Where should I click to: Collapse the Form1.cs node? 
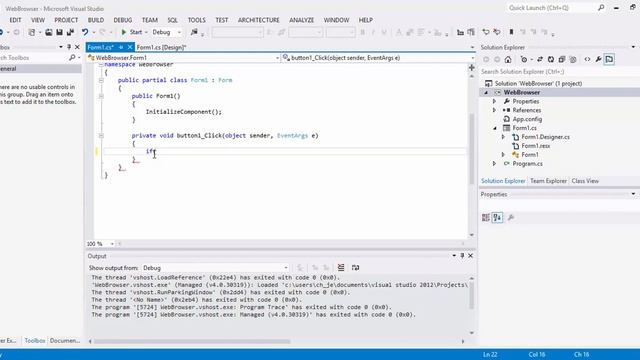(x=495, y=128)
